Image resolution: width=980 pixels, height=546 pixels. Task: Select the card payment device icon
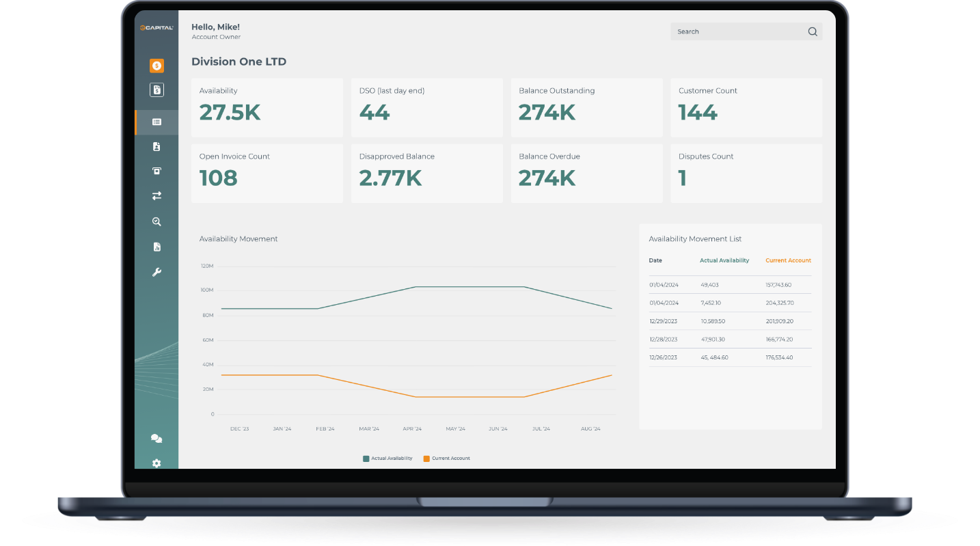tap(156, 171)
